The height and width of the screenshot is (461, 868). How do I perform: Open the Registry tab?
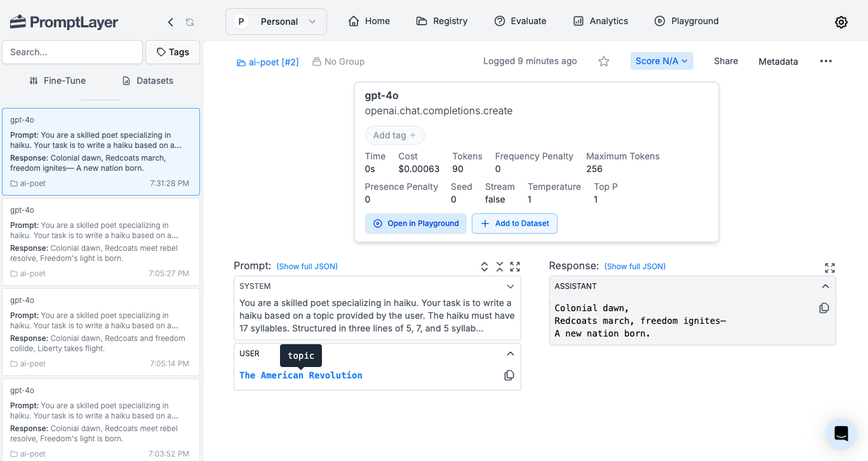point(442,21)
